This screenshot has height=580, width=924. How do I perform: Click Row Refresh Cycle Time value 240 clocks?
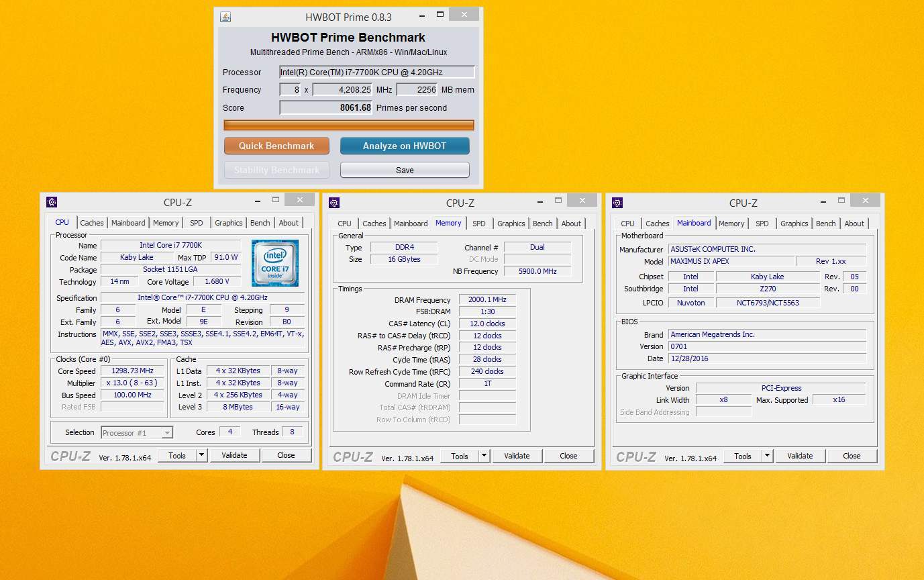[x=487, y=371]
